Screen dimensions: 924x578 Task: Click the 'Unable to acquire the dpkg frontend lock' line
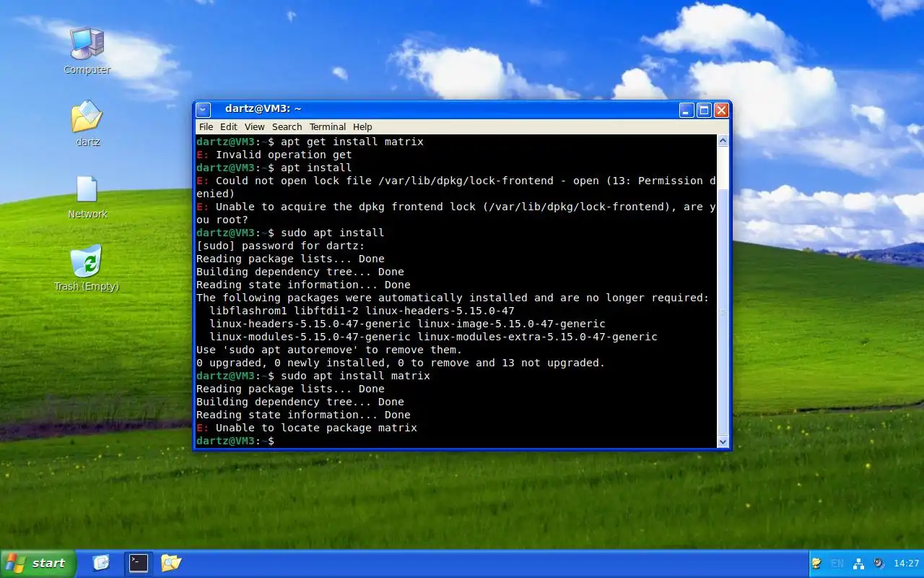click(456, 213)
